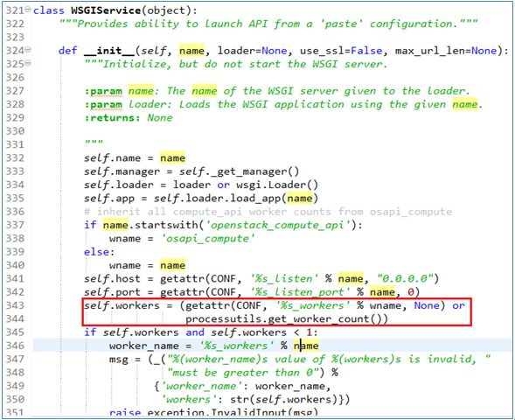Image resolution: width=515 pixels, height=420 pixels.
Task: Click self.name on line 332
Action: tap(112, 158)
